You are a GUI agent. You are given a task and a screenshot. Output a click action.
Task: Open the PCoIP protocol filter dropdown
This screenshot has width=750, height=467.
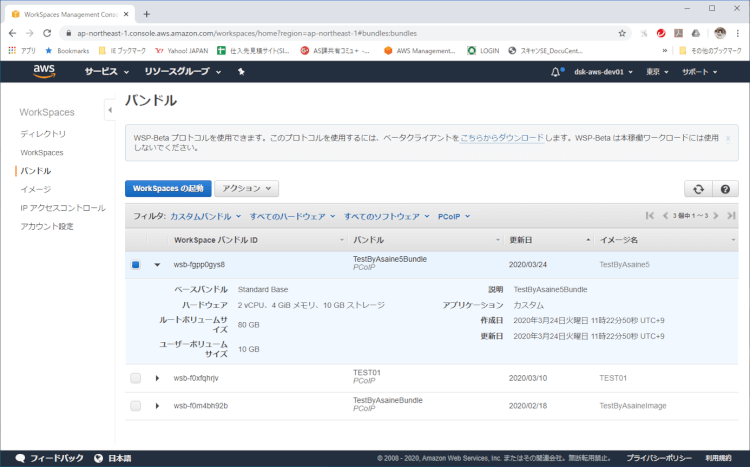(x=453, y=216)
